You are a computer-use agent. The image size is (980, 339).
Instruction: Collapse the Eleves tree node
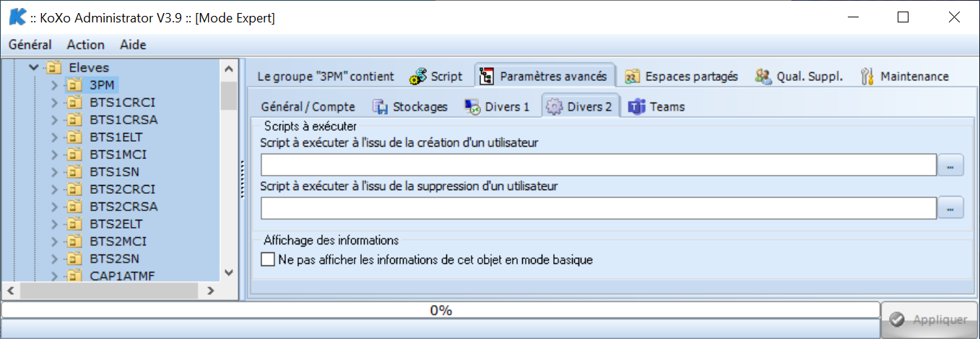[x=33, y=67]
